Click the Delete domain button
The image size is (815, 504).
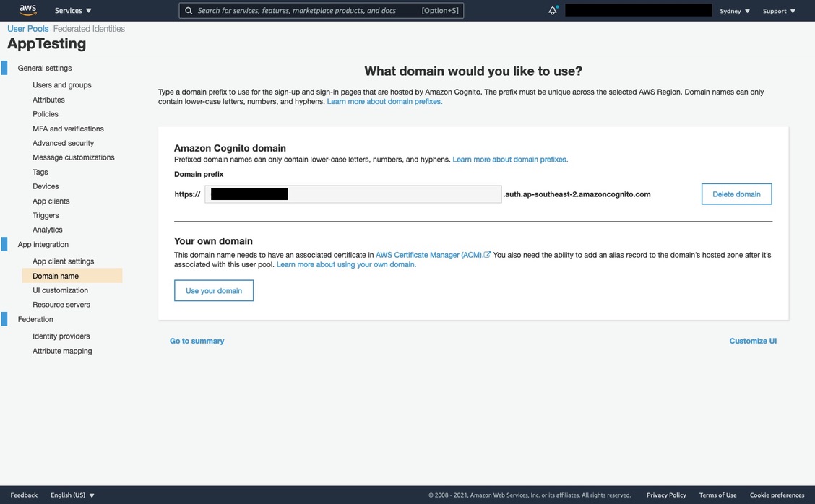click(736, 194)
